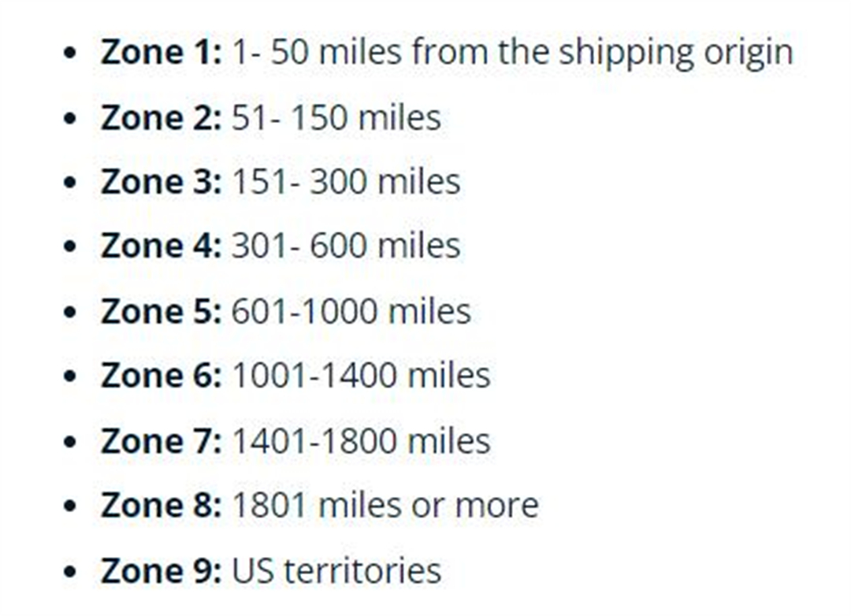The width and height of the screenshot is (851, 616).
Task: Click the Zone 5 label
Action: (x=162, y=311)
